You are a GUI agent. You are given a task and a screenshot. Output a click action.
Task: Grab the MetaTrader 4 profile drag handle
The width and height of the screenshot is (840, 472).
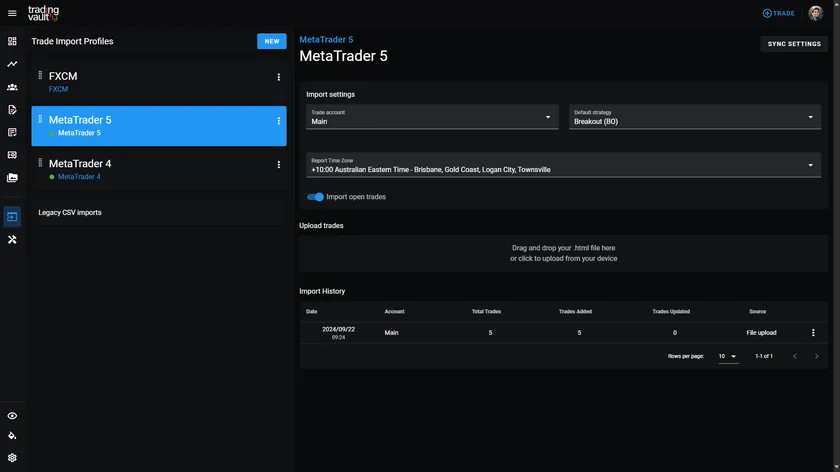(x=40, y=163)
